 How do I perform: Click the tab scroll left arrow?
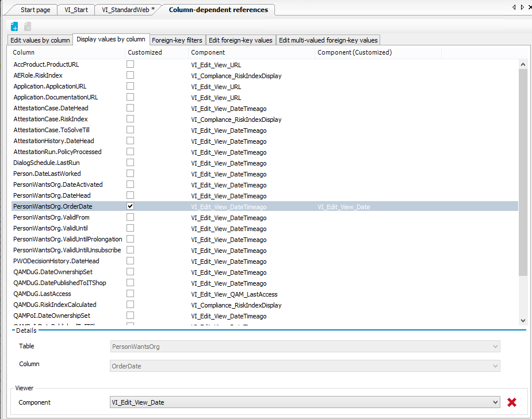click(x=514, y=7)
